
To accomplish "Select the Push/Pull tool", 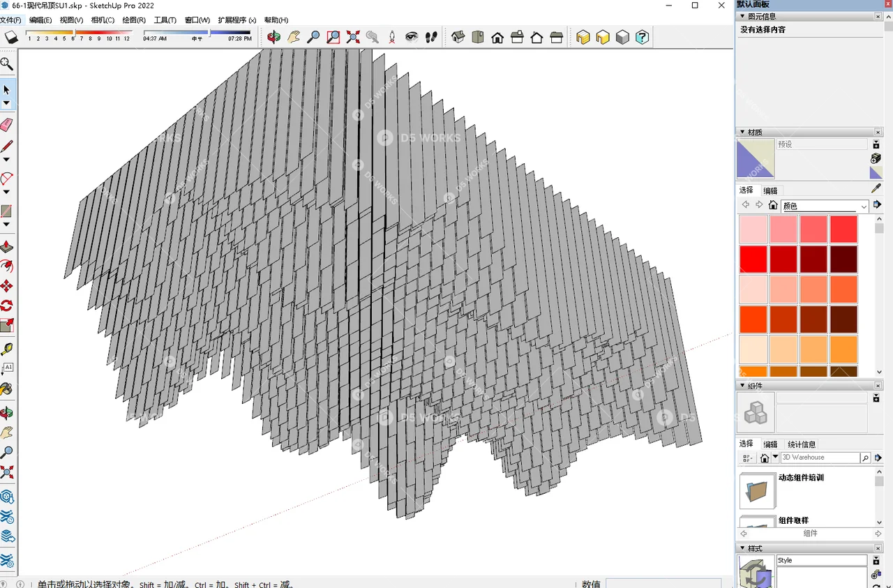I will [7, 247].
